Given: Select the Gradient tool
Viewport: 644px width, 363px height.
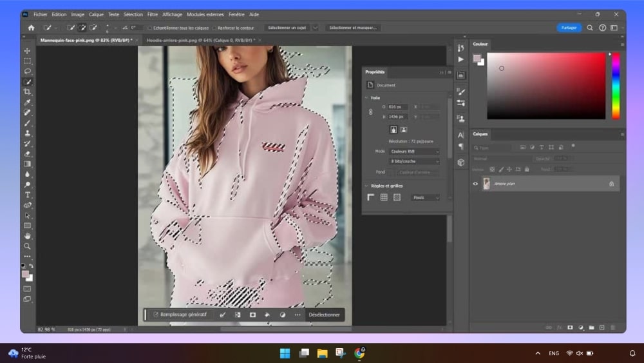Looking at the screenshot, I should pos(28,164).
